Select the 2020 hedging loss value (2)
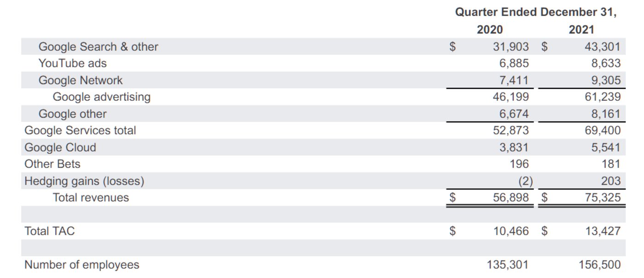Image resolution: width=644 pixels, height=278 pixels. 525,181
